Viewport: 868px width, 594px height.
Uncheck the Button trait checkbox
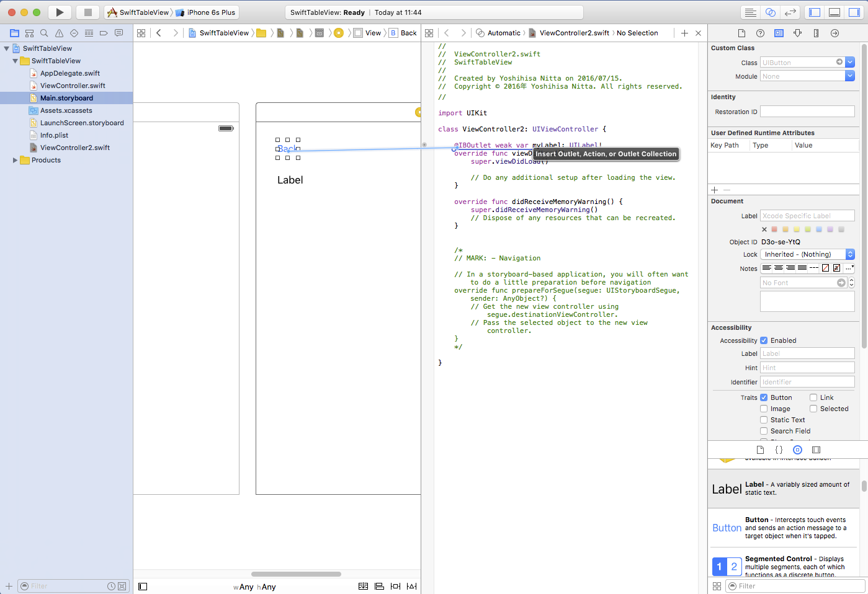click(764, 397)
